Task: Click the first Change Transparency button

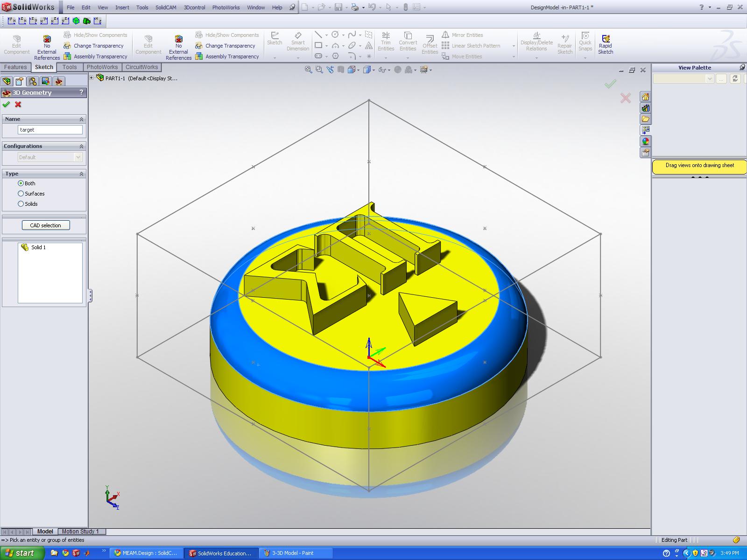Action: (x=93, y=46)
